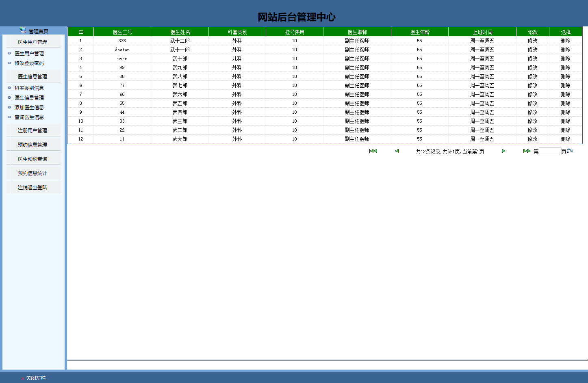The width and height of the screenshot is (588, 383).
Task: Open 管理首页 in the sidebar
Action: pyautogui.click(x=39, y=31)
